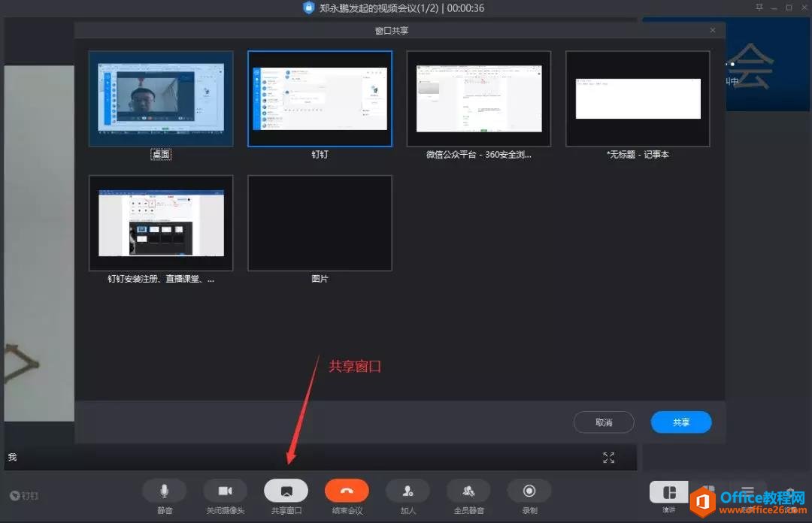Click the shield icon in meeting title

point(309,8)
